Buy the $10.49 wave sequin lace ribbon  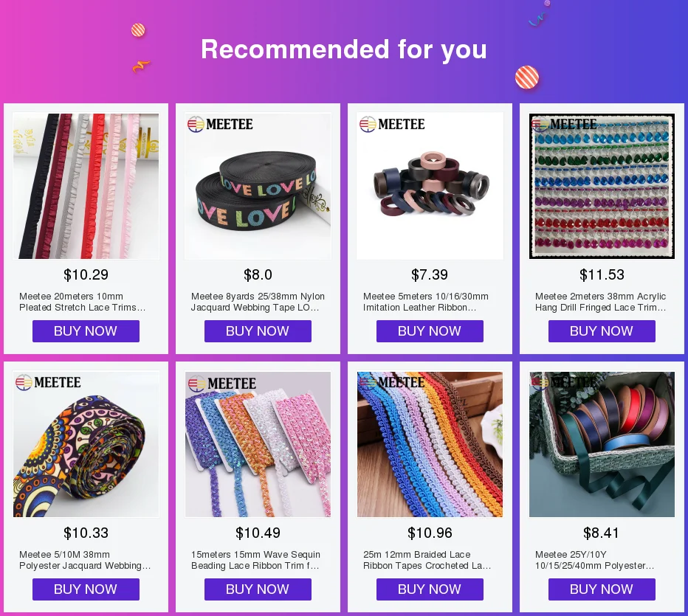[258, 589]
